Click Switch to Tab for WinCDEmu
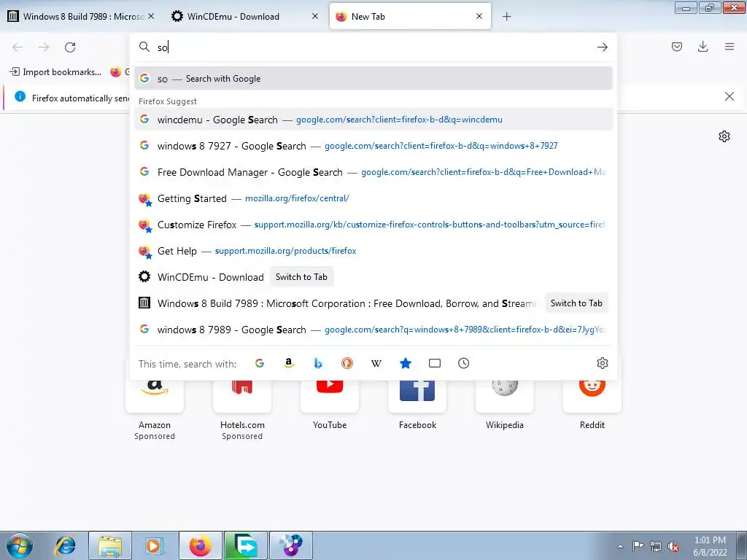Viewport: 747px width, 560px height. 301,276
